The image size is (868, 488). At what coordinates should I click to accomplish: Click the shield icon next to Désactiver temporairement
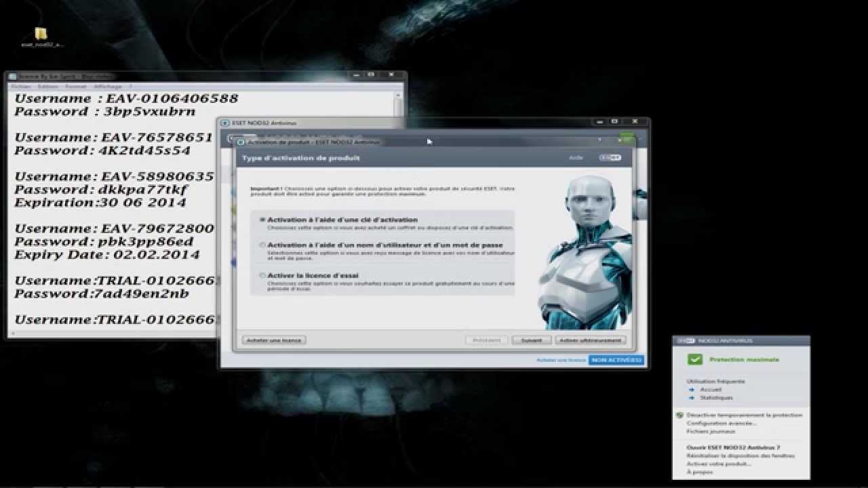[x=679, y=415]
